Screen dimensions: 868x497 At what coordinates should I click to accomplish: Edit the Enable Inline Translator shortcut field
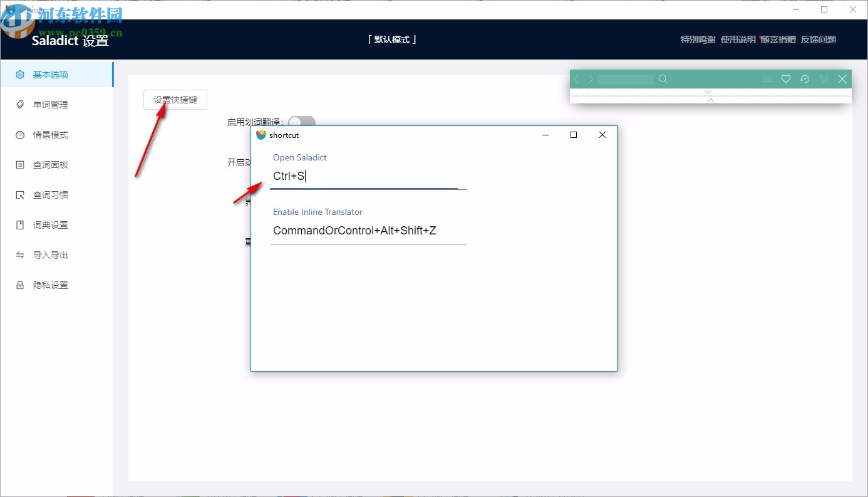(x=368, y=231)
